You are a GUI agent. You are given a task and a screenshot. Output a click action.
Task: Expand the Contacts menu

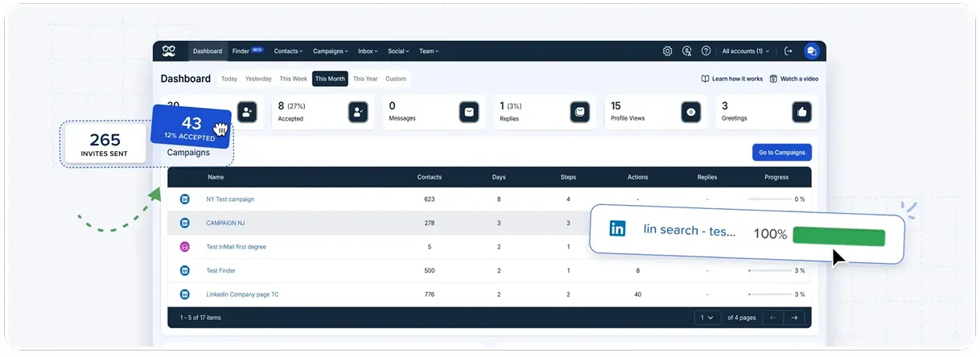tap(288, 51)
